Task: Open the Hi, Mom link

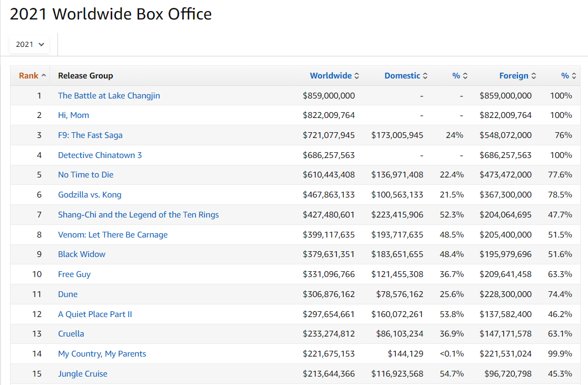Action: click(x=74, y=115)
